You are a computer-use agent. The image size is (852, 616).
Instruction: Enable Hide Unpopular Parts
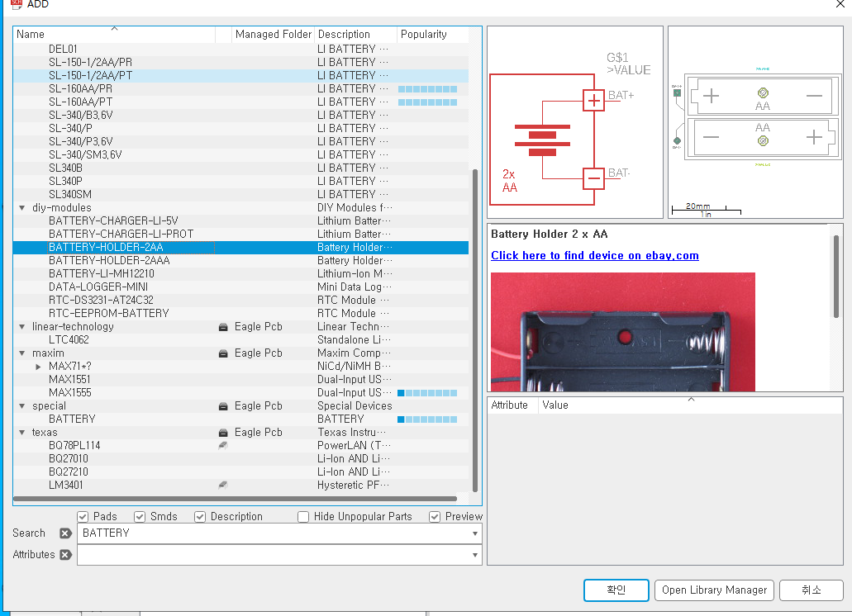pos(303,517)
